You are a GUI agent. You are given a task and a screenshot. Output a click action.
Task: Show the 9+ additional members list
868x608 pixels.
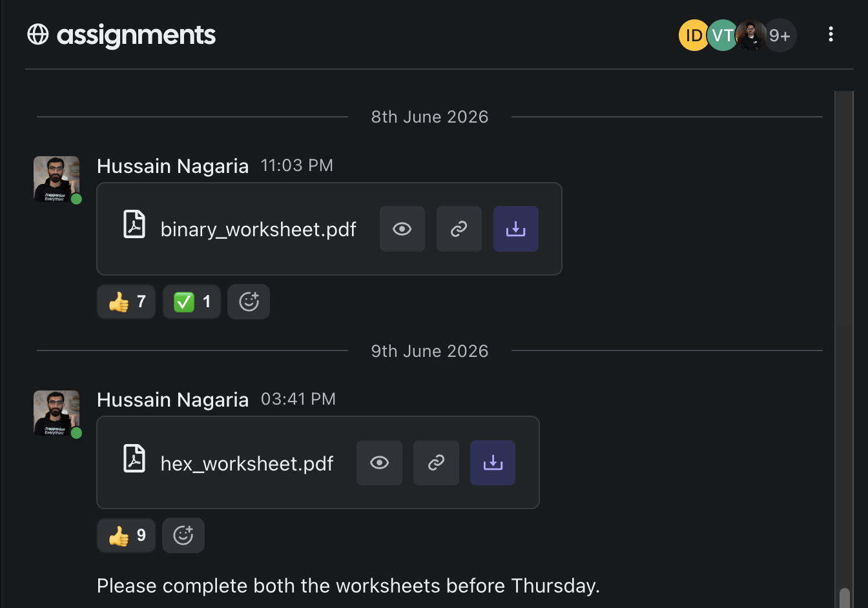point(780,35)
